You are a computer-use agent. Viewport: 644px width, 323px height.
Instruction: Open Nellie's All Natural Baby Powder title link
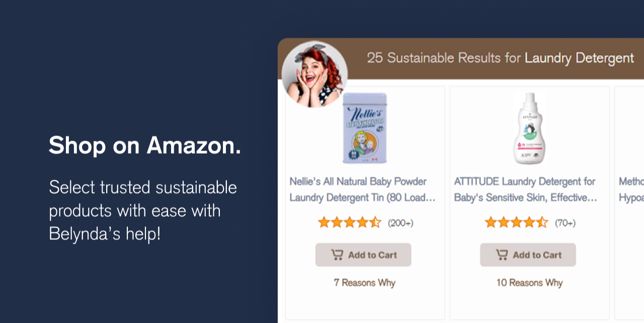tap(363, 189)
